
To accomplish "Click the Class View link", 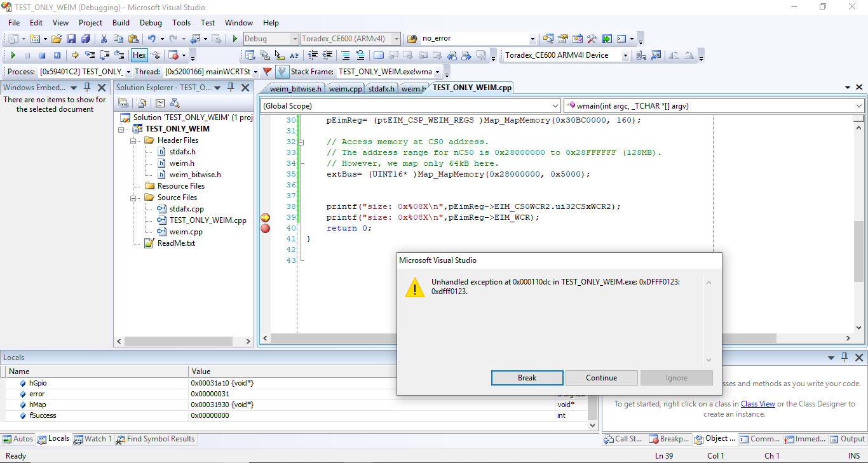I will tap(757, 404).
